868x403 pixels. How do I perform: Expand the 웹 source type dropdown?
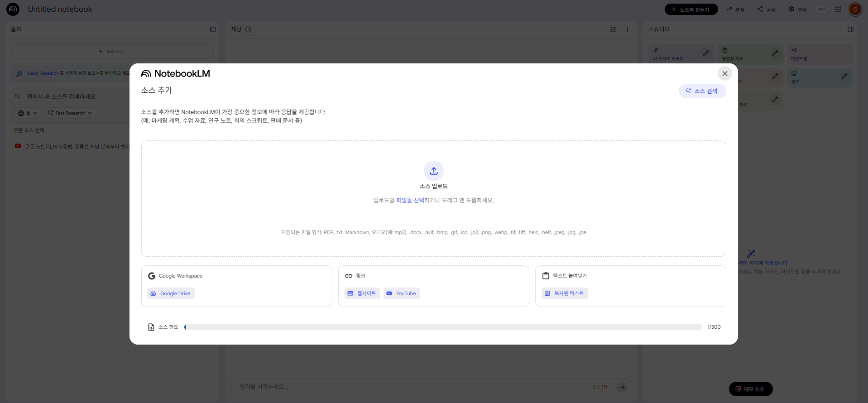pyautogui.click(x=28, y=113)
